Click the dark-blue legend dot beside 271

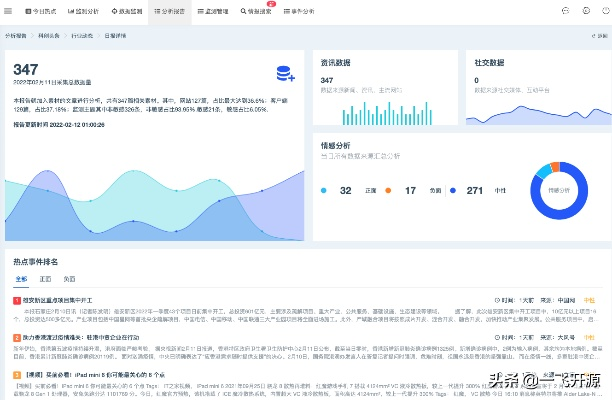(453, 190)
